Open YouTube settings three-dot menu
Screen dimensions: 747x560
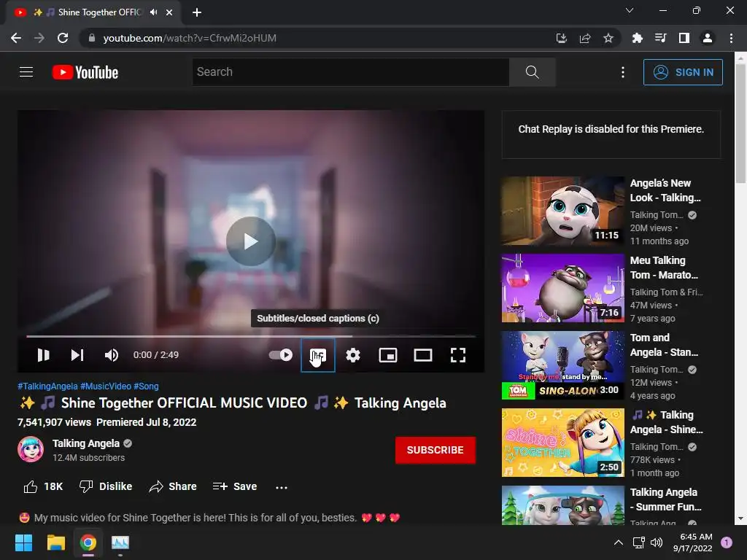point(623,72)
